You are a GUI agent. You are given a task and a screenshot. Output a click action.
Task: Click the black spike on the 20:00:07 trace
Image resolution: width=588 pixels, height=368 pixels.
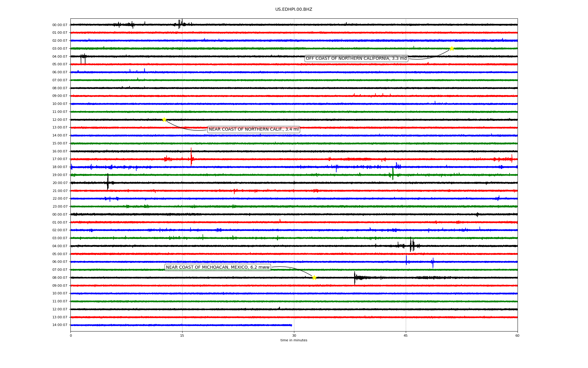(108, 182)
